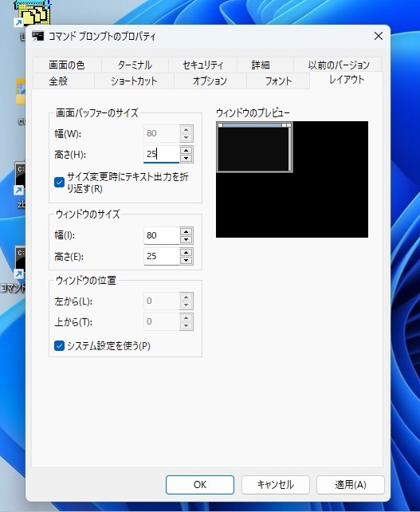Viewport: 420px width, 512px height.
Task: Click the 画面バッファーのサイズ group label
Action: tap(97, 113)
